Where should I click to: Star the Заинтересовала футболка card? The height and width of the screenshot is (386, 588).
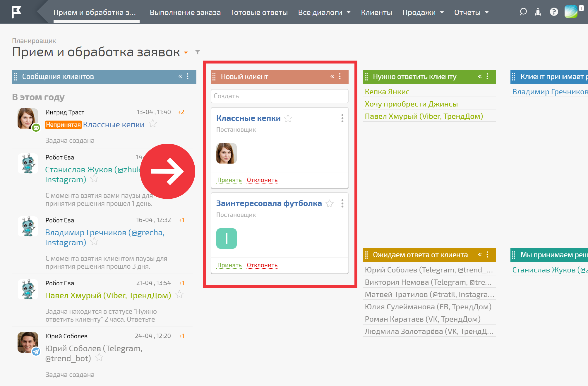[330, 203]
